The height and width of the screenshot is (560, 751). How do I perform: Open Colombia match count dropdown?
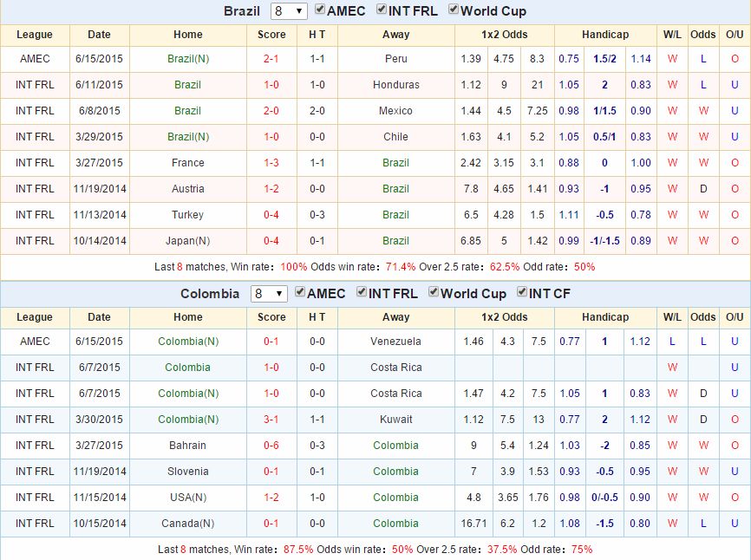[x=269, y=294]
